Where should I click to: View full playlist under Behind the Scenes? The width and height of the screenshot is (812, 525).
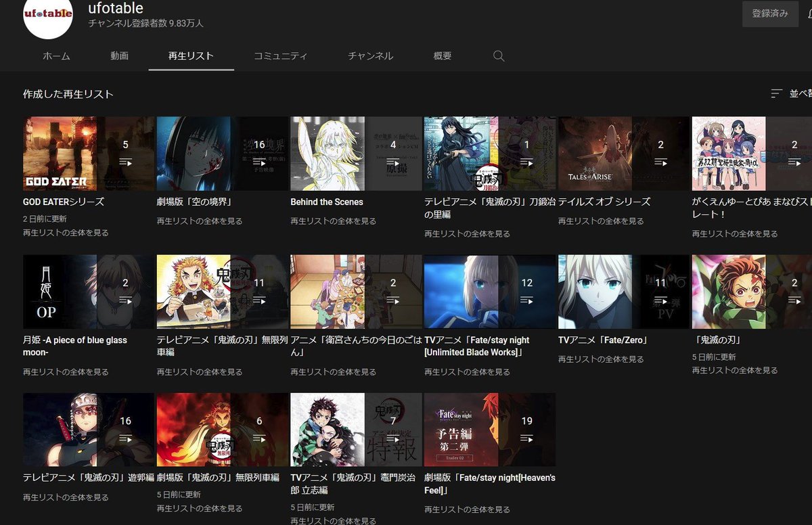click(x=334, y=221)
